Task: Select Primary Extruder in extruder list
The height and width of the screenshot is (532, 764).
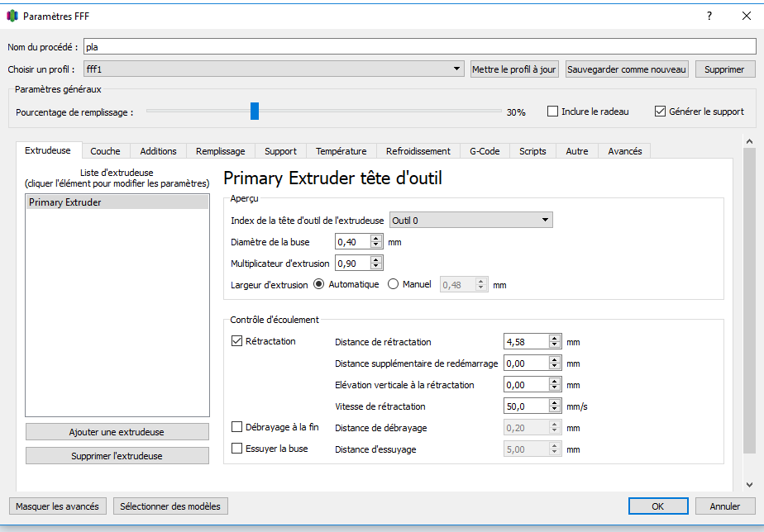Action: [x=117, y=202]
